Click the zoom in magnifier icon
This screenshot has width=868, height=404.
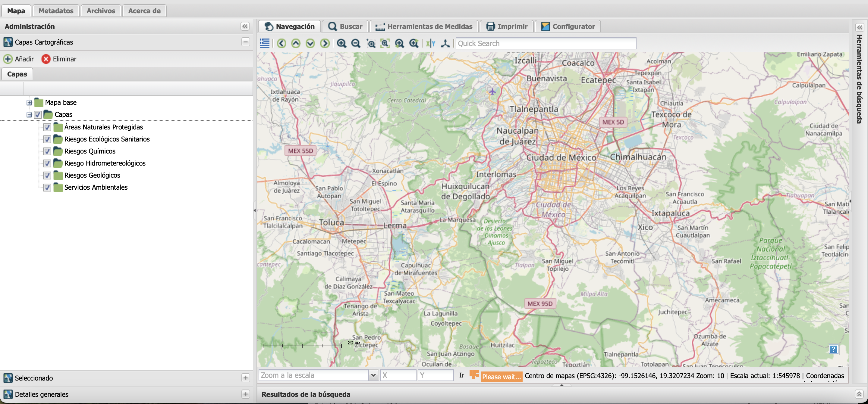[x=341, y=43]
